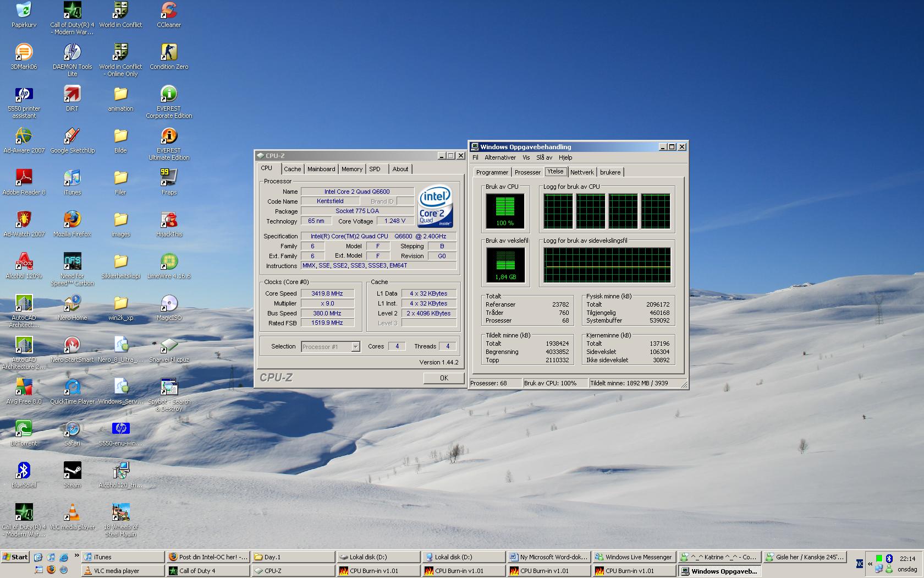This screenshot has height=578, width=924.
Task: Switch to Prosesser tab in Task Manager
Action: click(527, 172)
